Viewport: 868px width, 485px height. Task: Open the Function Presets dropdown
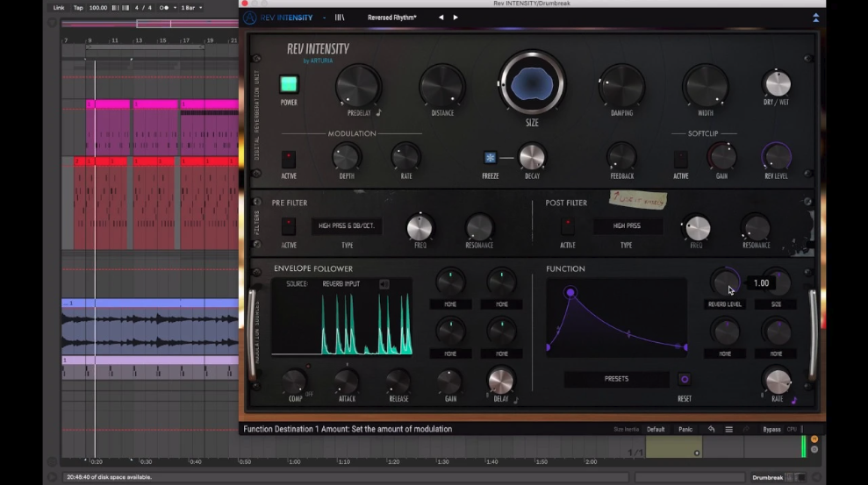pyautogui.click(x=616, y=379)
